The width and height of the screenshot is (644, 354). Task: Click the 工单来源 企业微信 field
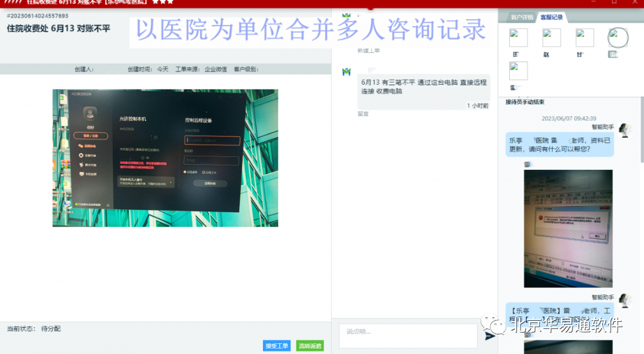pyautogui.click(x=202, y=69)
